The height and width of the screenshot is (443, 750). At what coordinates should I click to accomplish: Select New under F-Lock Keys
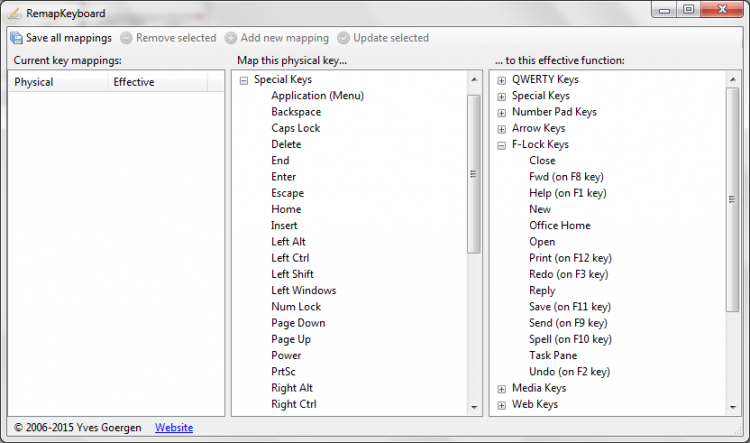pos(540,210)
